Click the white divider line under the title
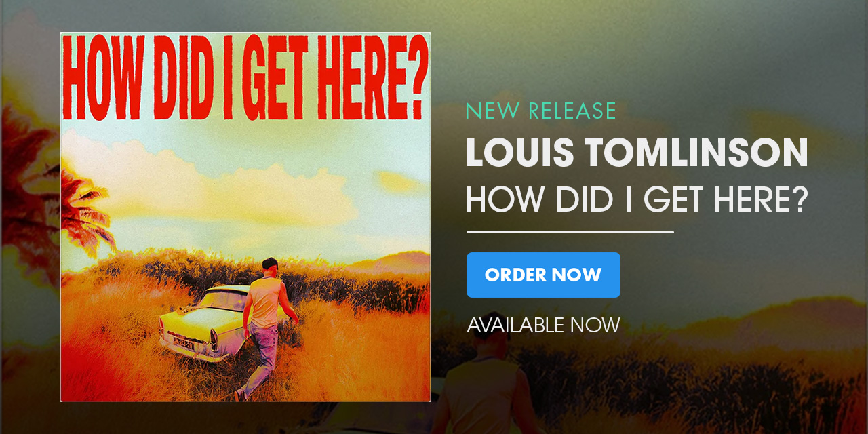 click(570, 232)
